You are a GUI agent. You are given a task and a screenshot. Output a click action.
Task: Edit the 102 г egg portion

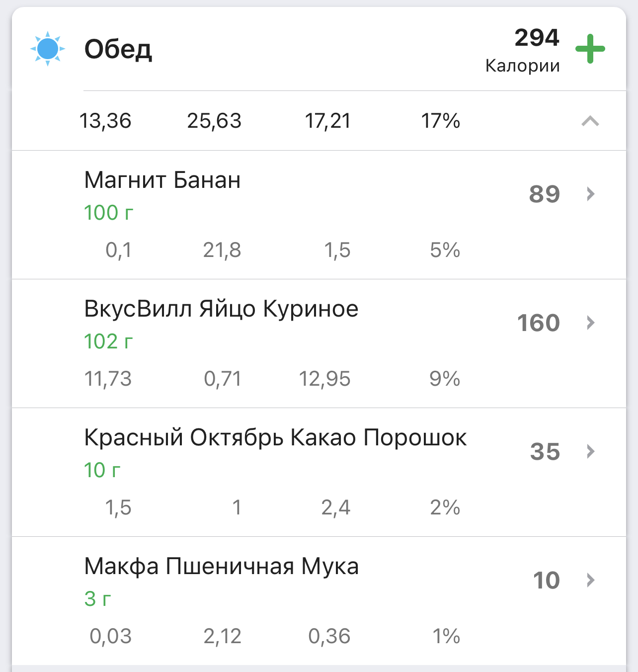[109, 341]
